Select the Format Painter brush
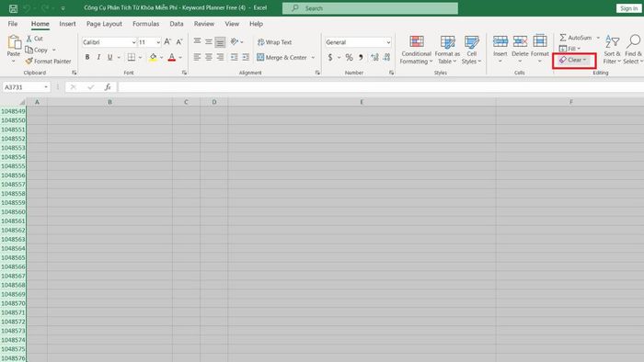This screenshot has width=644, height=362. (x=29, y=61)
